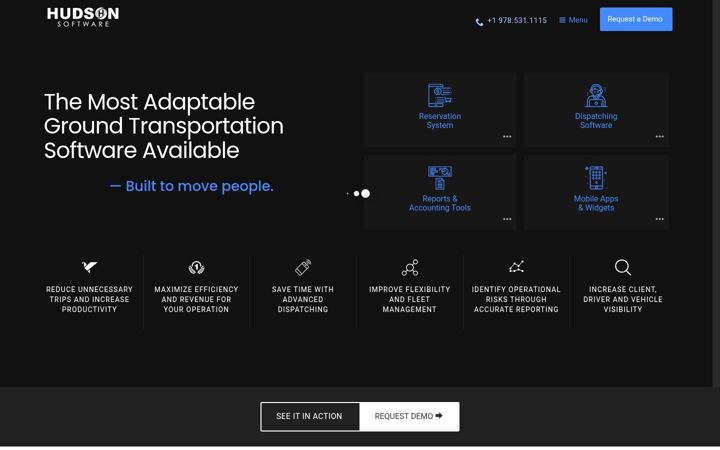Click the Request a Demo button

636,19
